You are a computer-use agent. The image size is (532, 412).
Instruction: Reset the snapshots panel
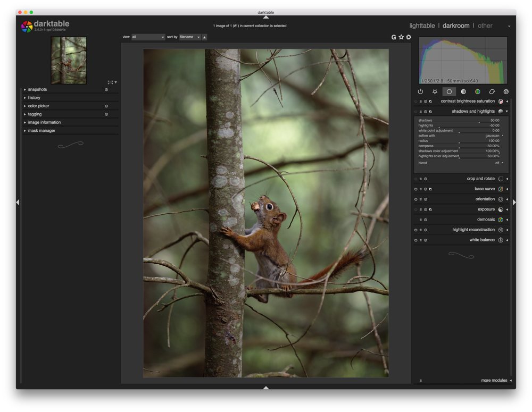pos(106,89)
